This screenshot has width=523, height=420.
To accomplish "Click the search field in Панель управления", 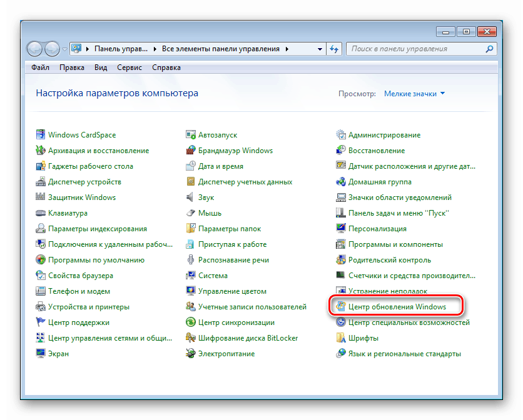I will point(420,49).
